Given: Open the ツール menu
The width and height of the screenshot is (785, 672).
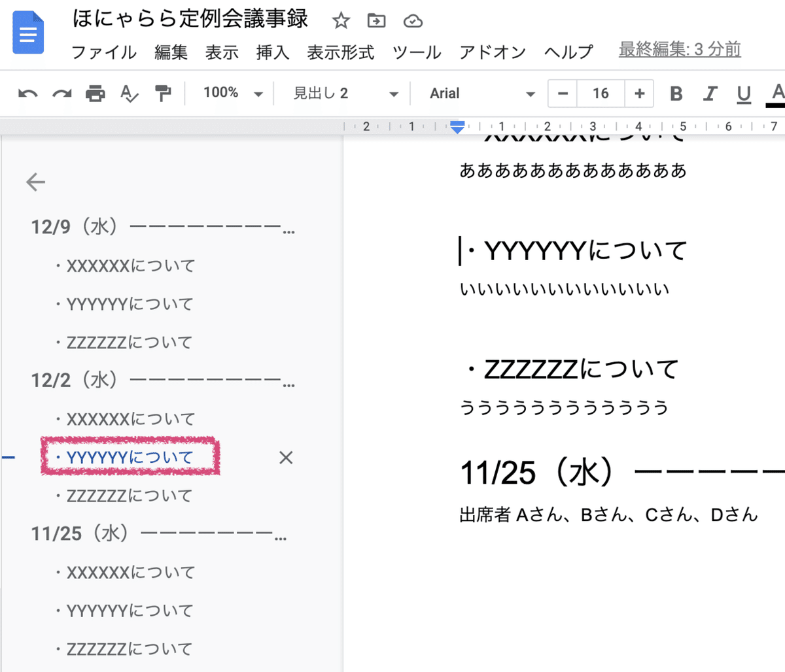Looking at the screenshot, I should click(x=416, y=53).
